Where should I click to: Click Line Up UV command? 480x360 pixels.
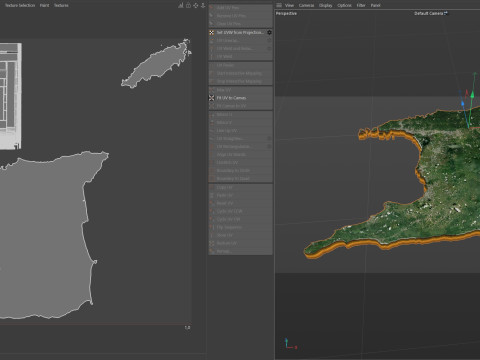point(240,130)
